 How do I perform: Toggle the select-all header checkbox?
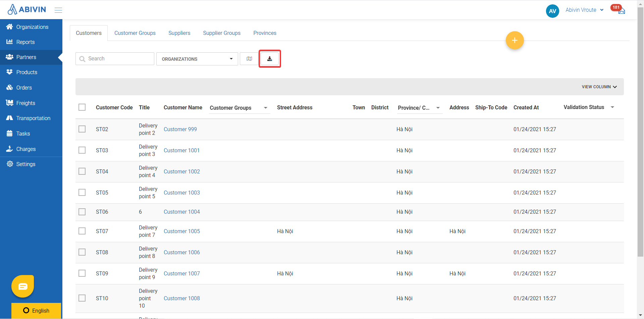pos(82,107)
